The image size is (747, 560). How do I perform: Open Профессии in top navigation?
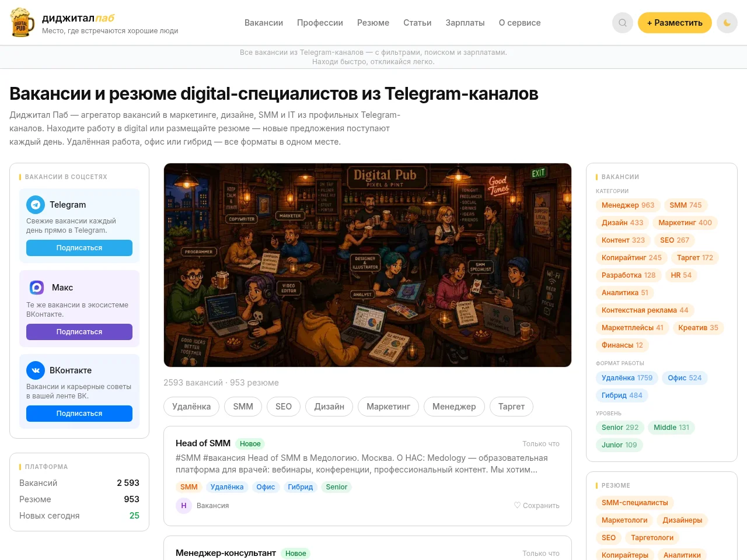[320, 23]
